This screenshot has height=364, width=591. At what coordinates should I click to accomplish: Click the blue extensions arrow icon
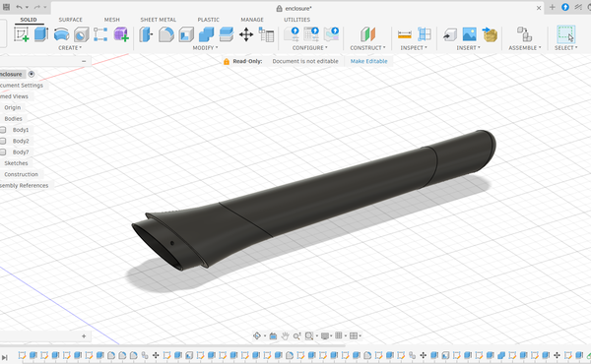[x=565, y=7]
